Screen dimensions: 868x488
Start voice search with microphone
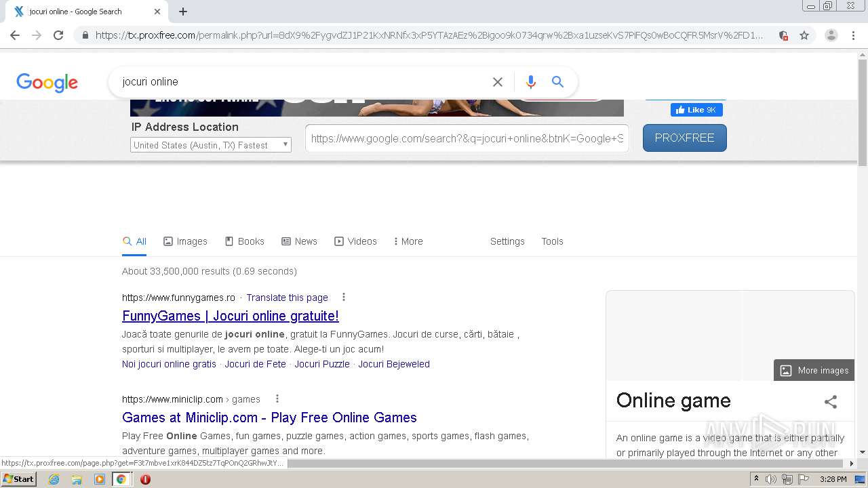[x=531, y=82]
